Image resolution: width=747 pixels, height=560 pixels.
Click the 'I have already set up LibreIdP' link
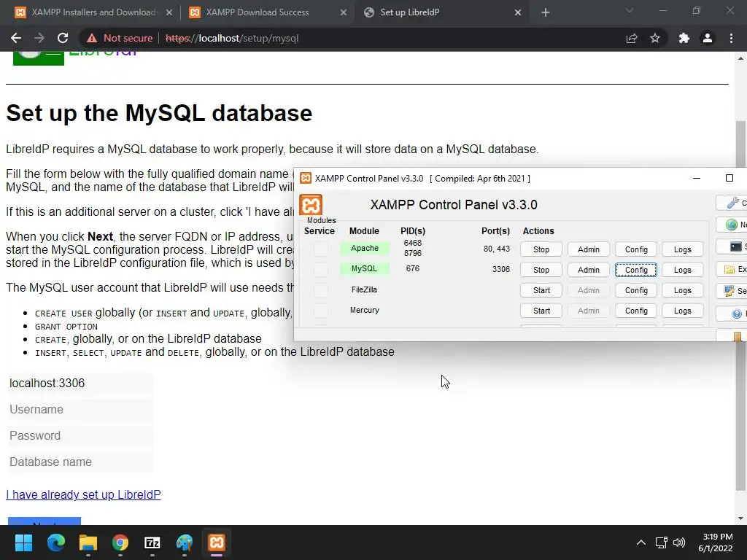point(83,495)
